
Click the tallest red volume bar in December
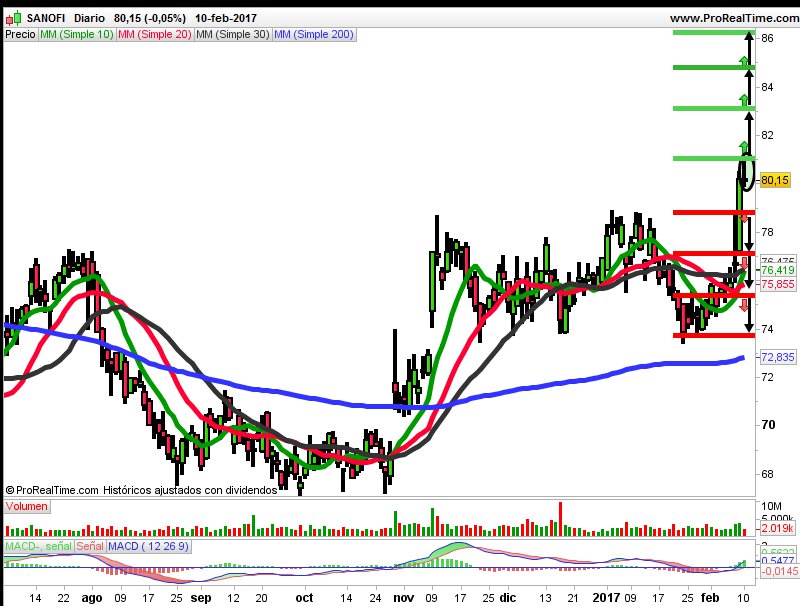click(x=560, y=519)
